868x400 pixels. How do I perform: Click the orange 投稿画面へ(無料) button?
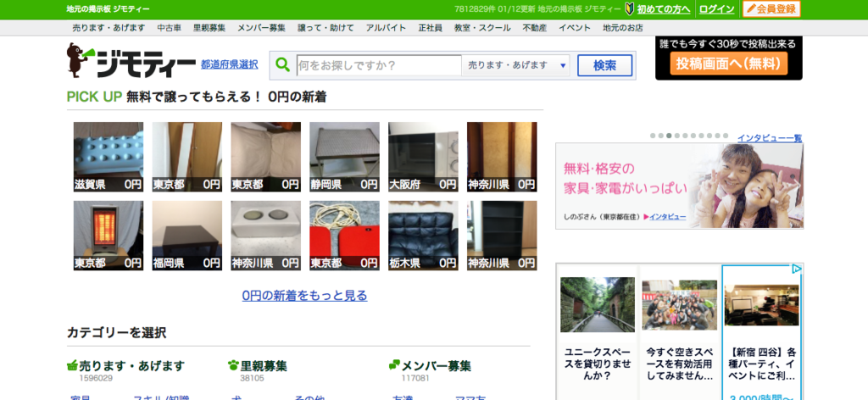tap(728, 64)
